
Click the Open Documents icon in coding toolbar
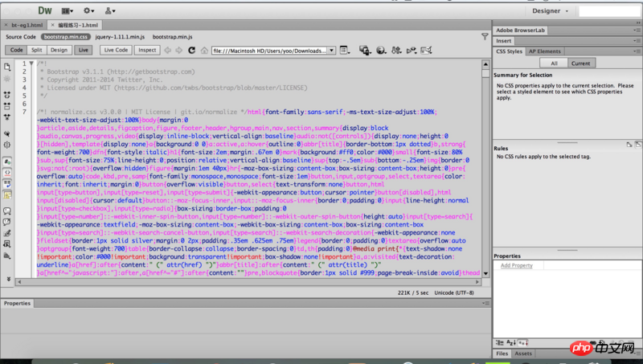tap(7, 67)
